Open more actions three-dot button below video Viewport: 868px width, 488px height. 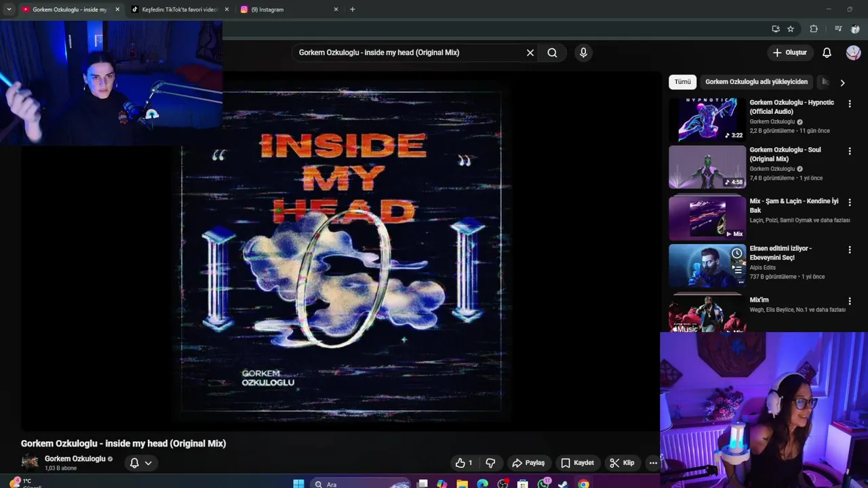[x=653, y=463]
